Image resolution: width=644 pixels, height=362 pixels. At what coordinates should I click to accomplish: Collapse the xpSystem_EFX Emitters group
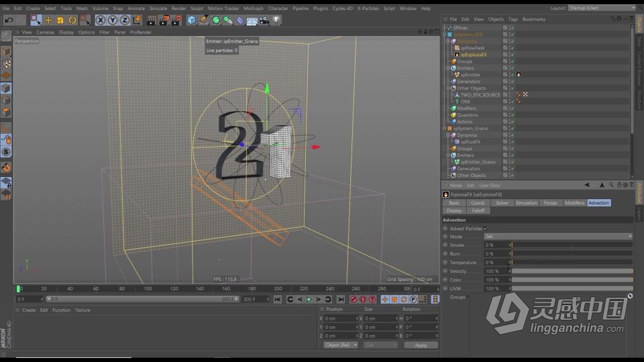[x=448, y=68]
